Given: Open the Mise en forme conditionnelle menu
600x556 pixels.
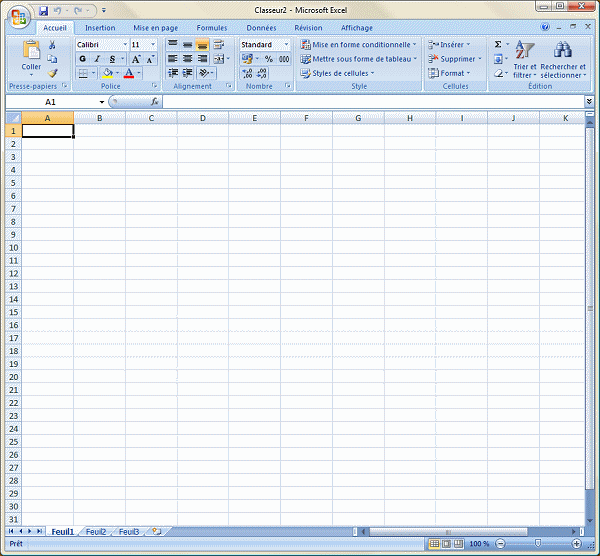Looking at the screenshot, I should [360, 45].
